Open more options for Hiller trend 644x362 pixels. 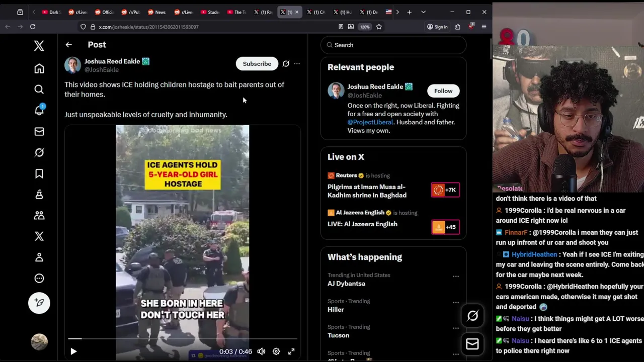click(x=455, y=302)
